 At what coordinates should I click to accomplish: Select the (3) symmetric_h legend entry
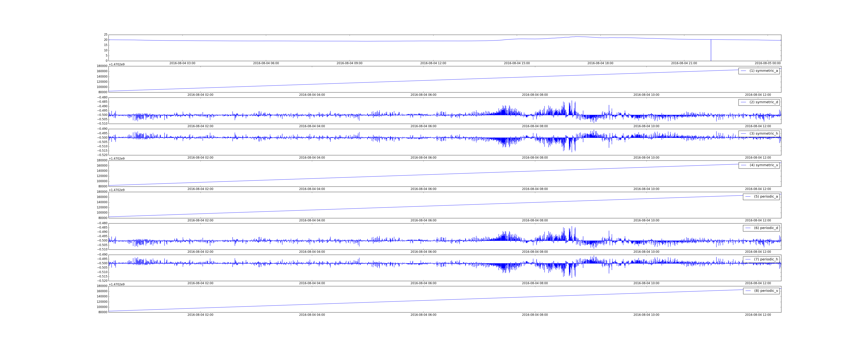pos(763,133)
